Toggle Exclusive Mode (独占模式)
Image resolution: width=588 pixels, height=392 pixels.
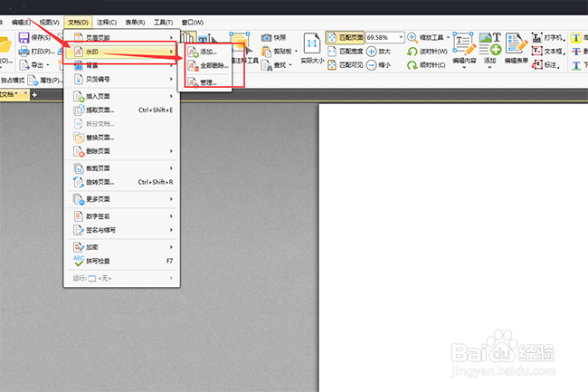[x=13, y=81]
